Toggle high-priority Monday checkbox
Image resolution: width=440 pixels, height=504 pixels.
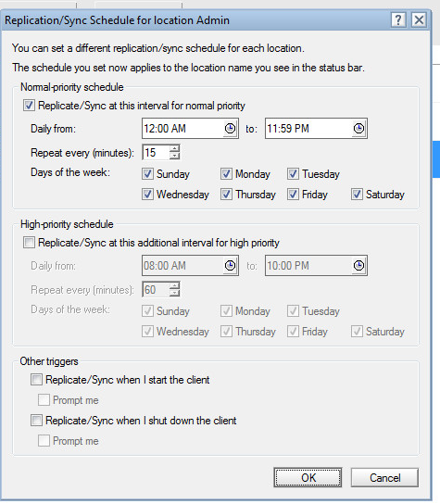(226, 311)
